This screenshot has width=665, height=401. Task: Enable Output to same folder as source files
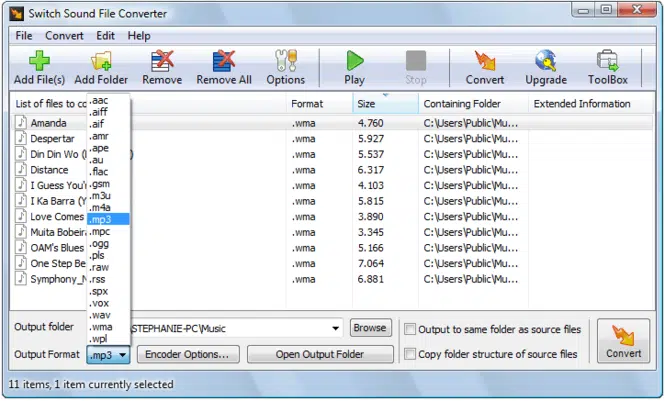(410, 329)
